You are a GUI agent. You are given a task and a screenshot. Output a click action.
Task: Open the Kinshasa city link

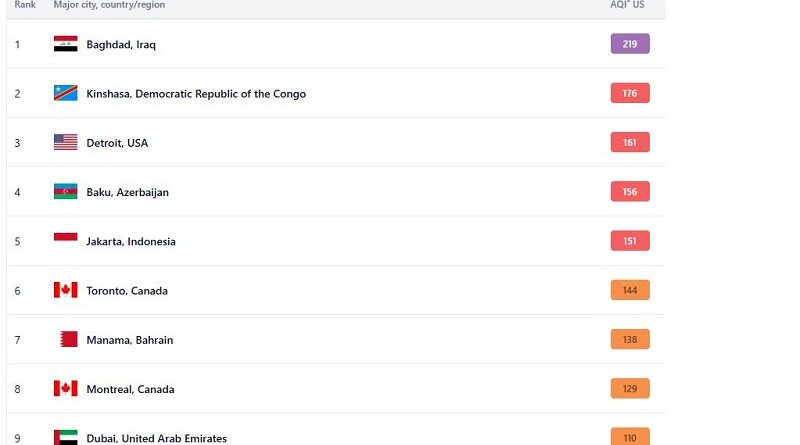[x=196, y=94]
